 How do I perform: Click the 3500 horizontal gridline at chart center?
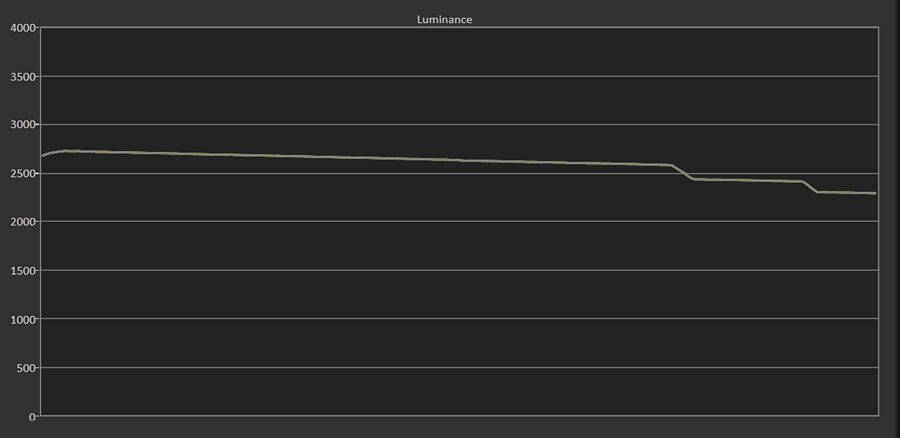point(459,76)
